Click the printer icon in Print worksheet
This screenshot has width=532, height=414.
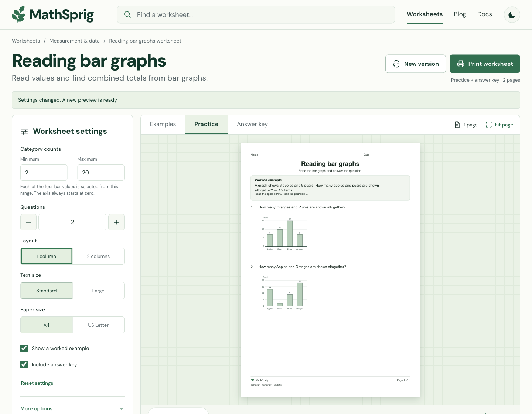click(461, 64)
